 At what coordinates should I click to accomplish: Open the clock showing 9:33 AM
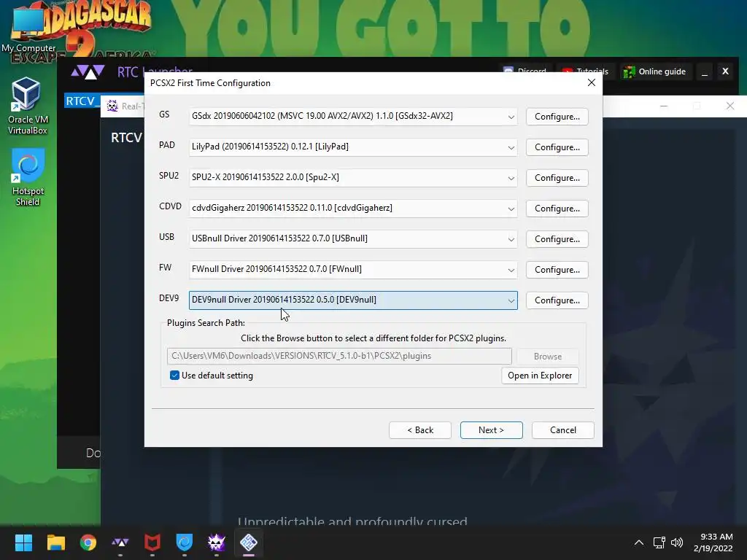pos(713,542)
